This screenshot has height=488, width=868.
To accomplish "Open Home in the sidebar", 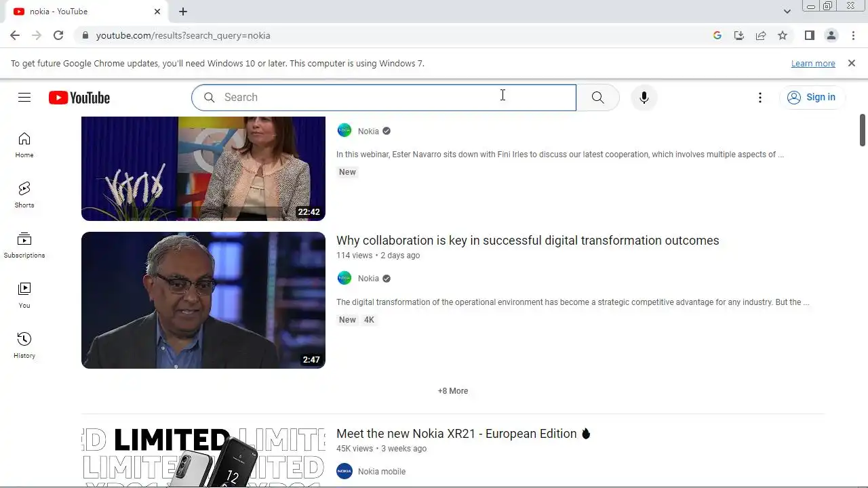I will (x=24, y=145).
